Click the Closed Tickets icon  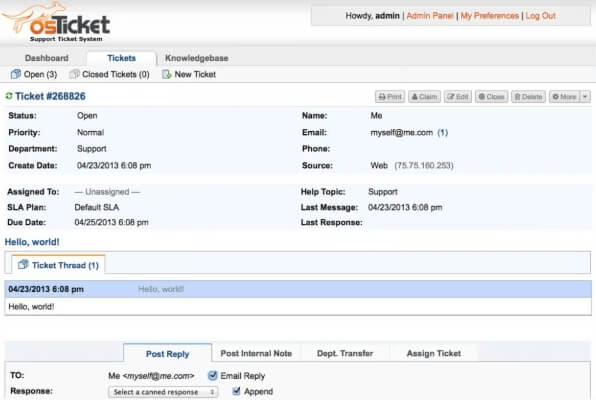click(x=74, y=74)
